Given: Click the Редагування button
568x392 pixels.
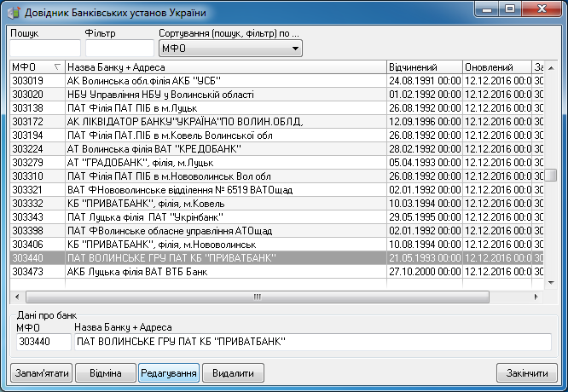Looking at the screenshot, I should pyautogui.click(x=168, y=373).
